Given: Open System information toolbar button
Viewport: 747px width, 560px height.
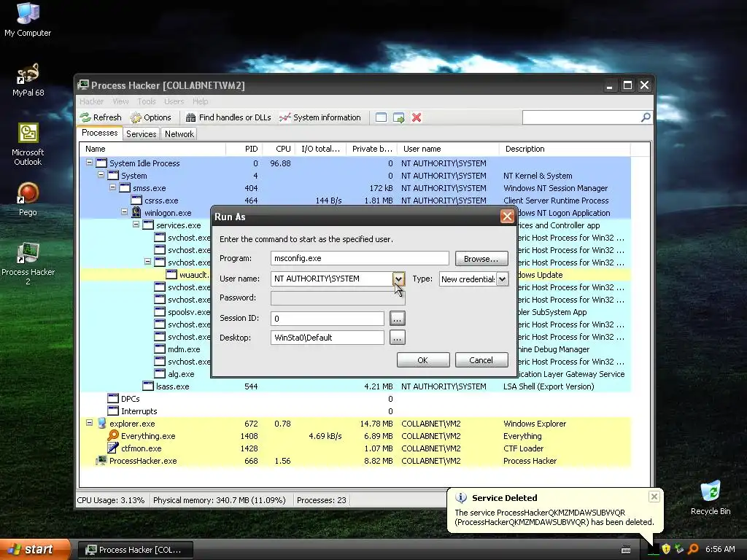Looking at the screenshot, I should coord(320,117).
